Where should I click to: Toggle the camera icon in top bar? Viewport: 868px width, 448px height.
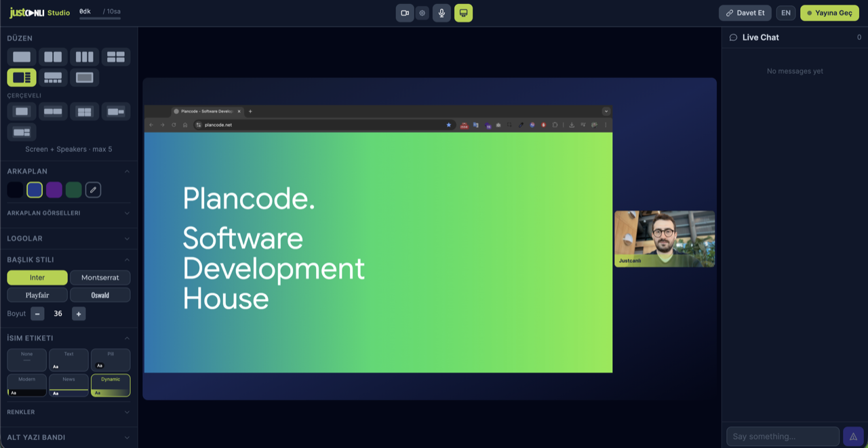[x=405, y=13]
